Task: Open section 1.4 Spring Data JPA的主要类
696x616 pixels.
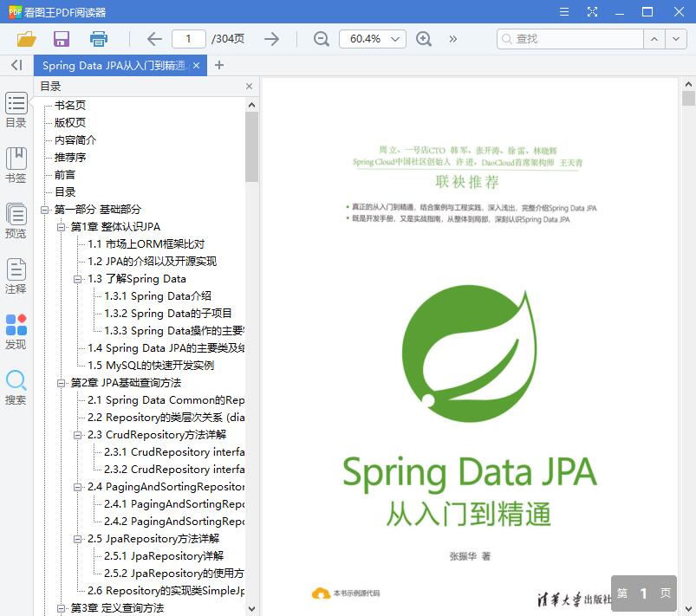Action: tap(166, 348)
